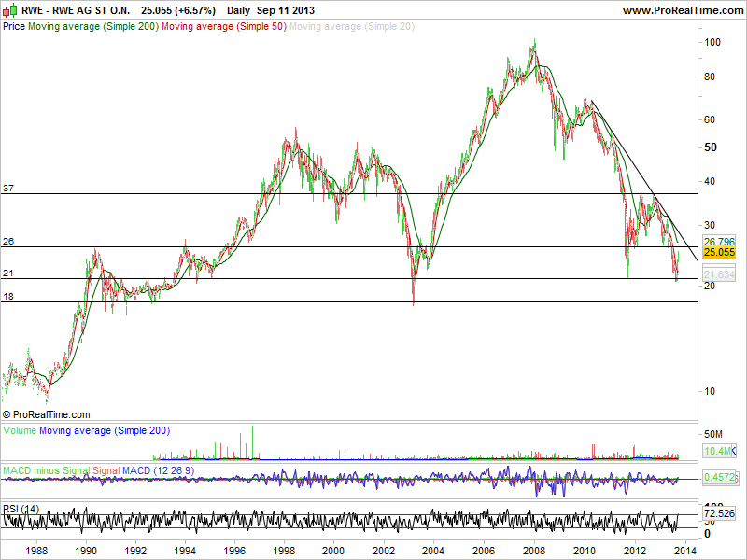Click the candlestick icon beside the RWE title
This screenshot has width=747, height=560.
[x=9, y=10]
